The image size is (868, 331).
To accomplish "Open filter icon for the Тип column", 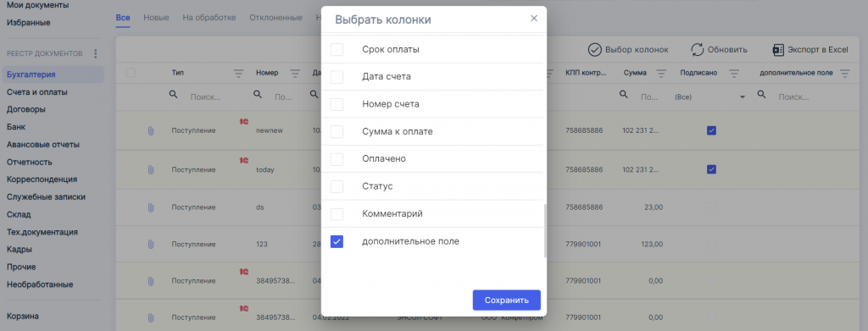I will coord(238,73).
